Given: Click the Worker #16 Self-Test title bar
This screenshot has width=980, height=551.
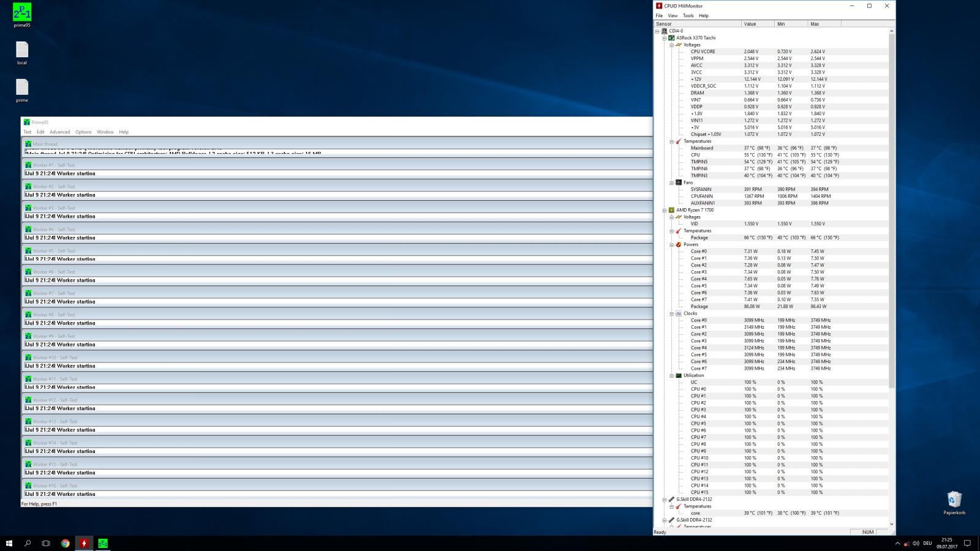Looking at the screenshot, I should pyautogui.click(x=337, y=485).
